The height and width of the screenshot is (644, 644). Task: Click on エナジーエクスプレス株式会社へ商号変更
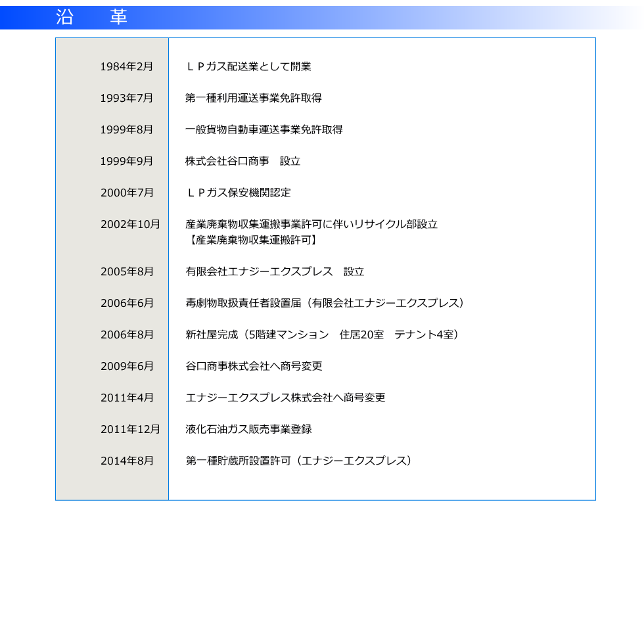285,398
